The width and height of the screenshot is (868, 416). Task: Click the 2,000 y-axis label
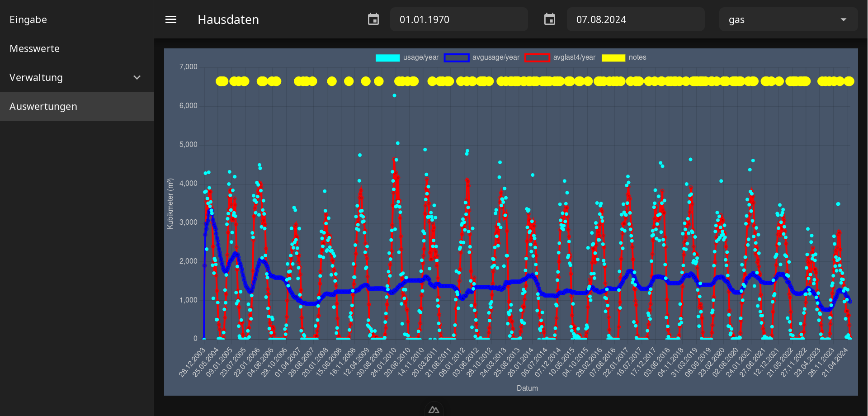point(189,261)
